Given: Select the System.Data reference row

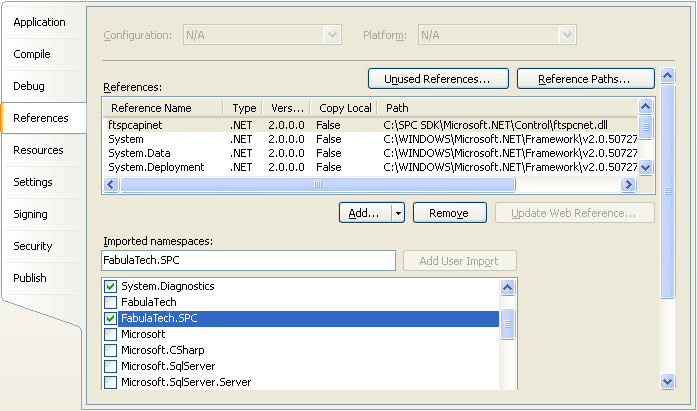Looking at the screenshot, I should pos(370,153).
